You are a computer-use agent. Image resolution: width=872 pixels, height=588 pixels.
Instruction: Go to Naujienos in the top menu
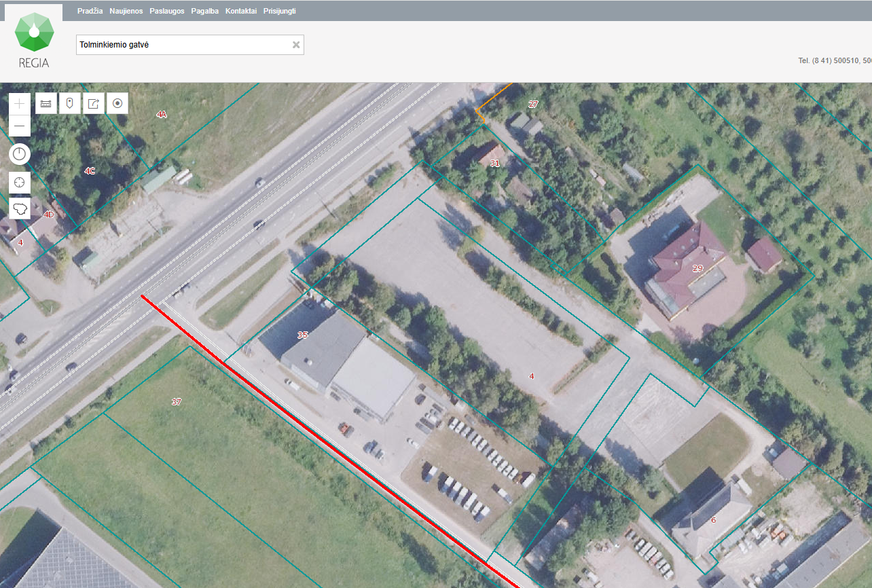(x=127, y=11)
